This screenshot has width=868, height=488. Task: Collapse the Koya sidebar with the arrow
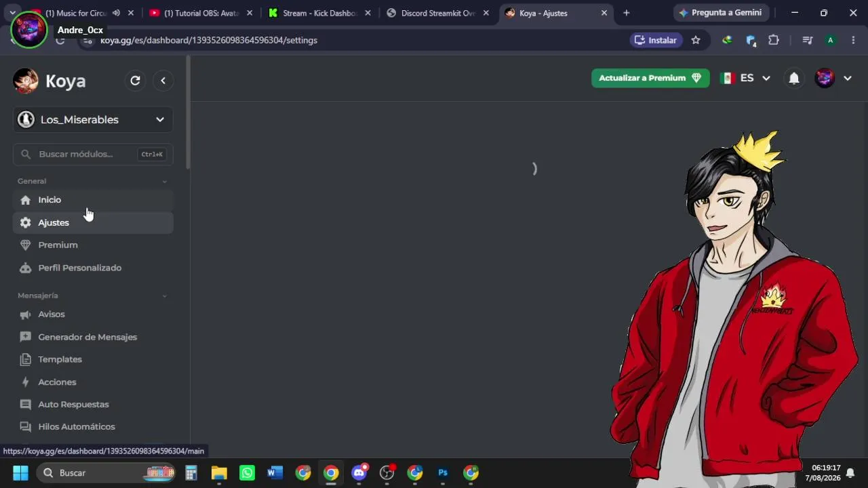[163, 81]
